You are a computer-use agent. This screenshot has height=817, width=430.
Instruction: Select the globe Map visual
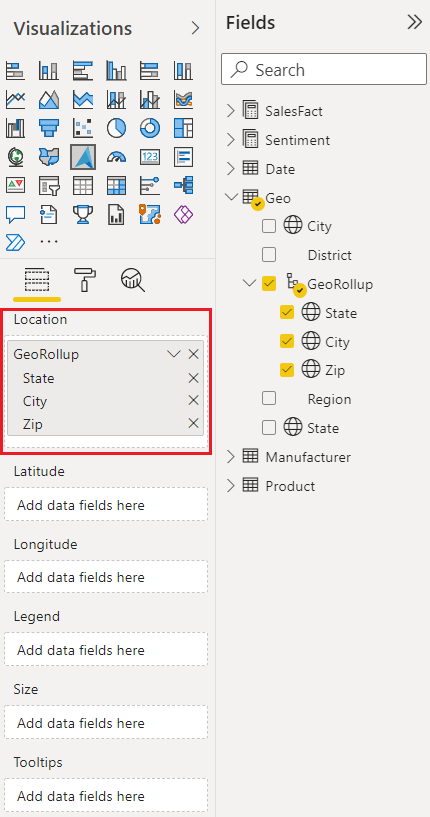click(x=15, y=156)
